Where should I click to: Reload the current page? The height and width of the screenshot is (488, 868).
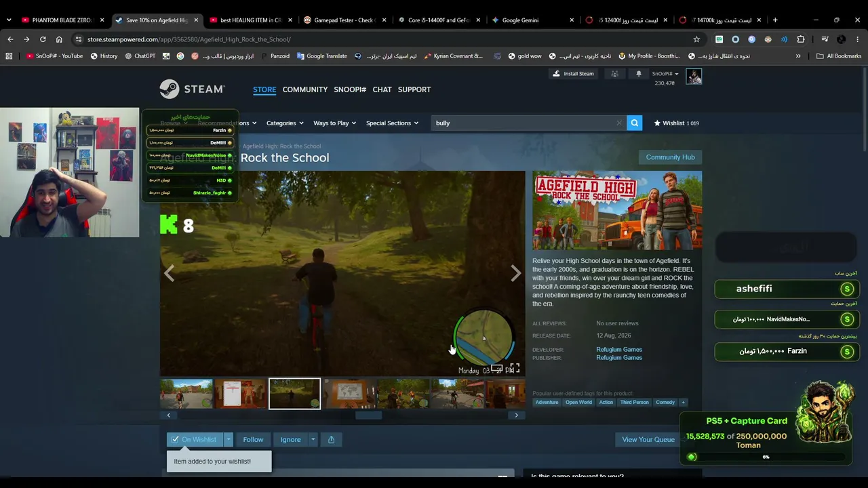pyautogui.click(x=43, y=39)
